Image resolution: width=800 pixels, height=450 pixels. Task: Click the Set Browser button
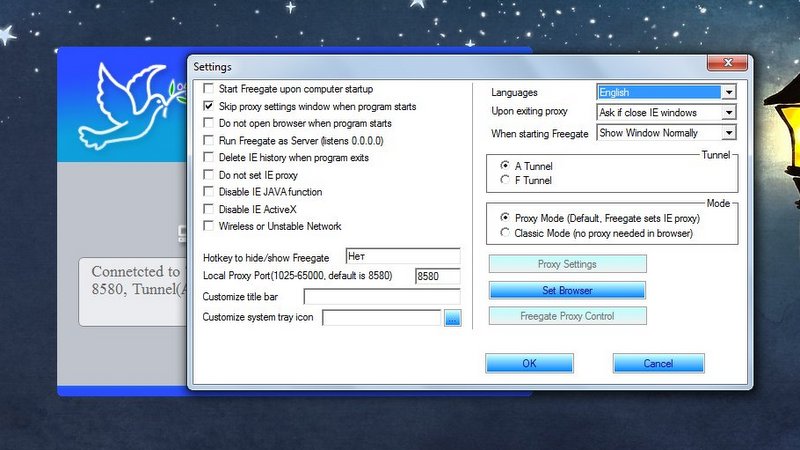(567, 290)
